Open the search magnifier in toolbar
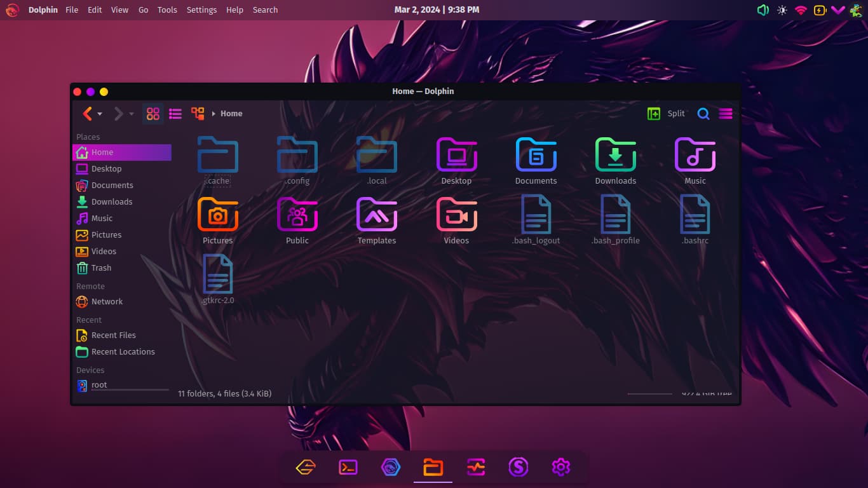This screenshot has width=868, height=488. (x=703, y=114)
